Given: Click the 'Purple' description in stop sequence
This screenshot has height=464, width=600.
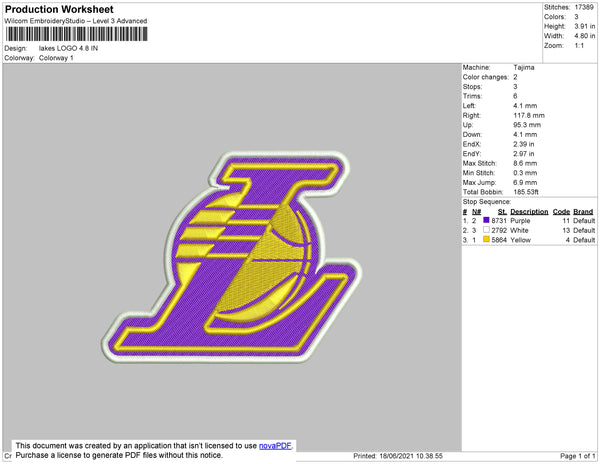Looking at the screenshot, I should coord(520,221).
